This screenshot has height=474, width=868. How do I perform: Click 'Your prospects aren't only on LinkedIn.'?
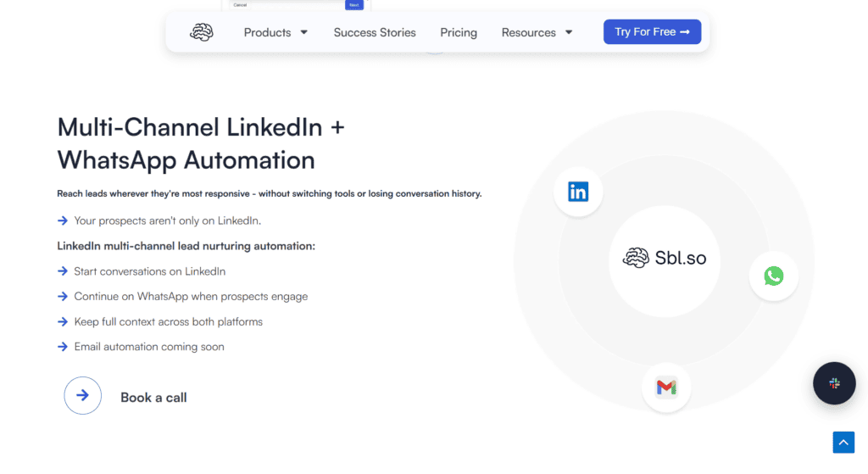(167, 220)
